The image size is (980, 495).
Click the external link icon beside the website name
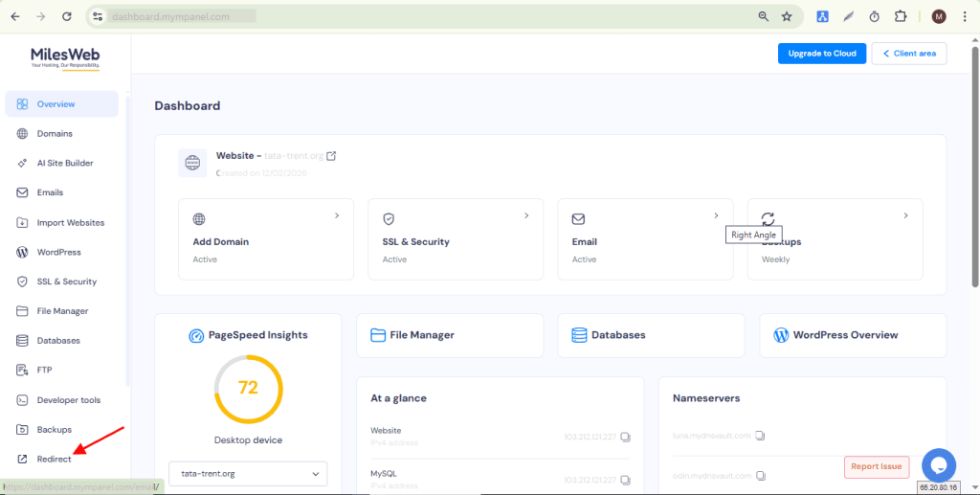(x=331, y=156)
